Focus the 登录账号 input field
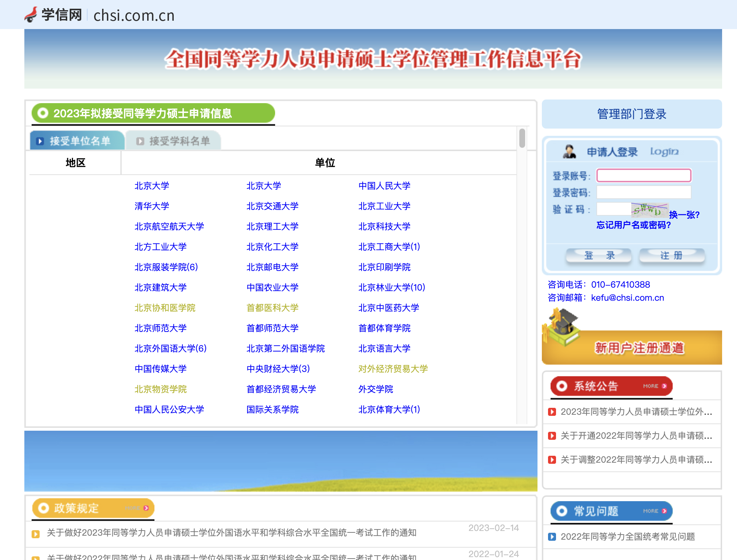This screenshot has width=737, height=560. pos(644,175)
